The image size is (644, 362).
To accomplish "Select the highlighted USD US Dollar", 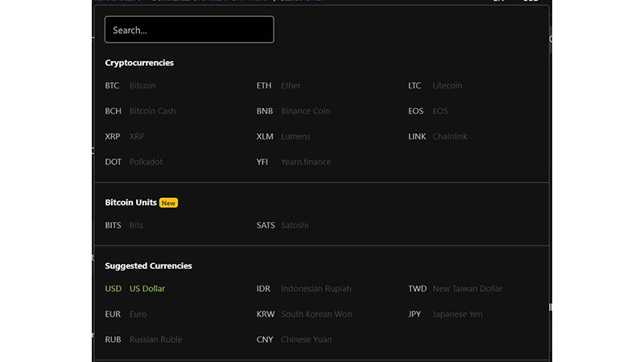I will pos(134,289).
